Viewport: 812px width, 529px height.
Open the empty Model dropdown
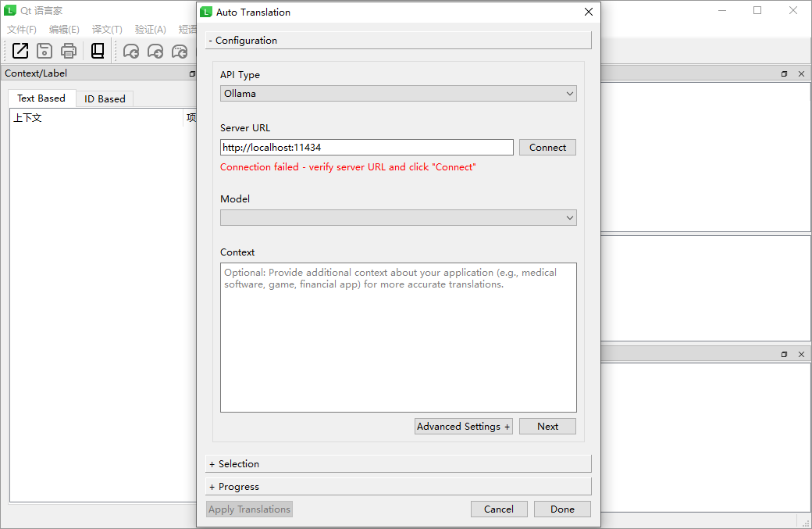398,218
